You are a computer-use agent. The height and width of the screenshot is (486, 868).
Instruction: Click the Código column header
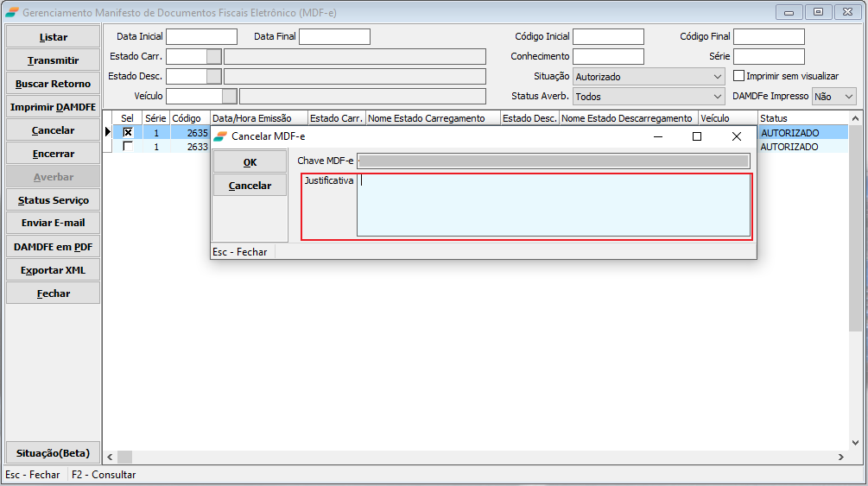pos(189,118)
